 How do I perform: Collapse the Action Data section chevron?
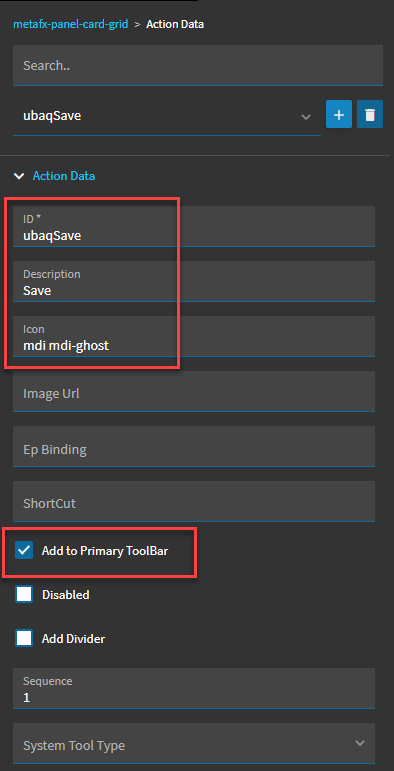(x=19, y=176)
